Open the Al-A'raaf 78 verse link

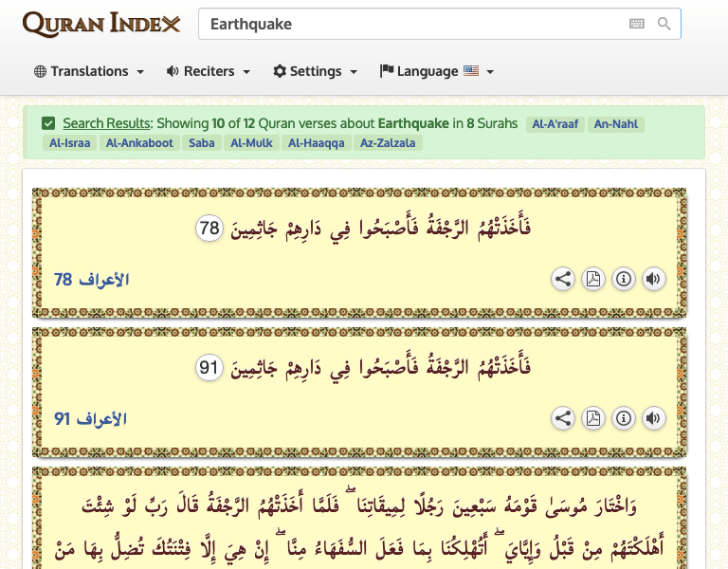click(91, 280)
